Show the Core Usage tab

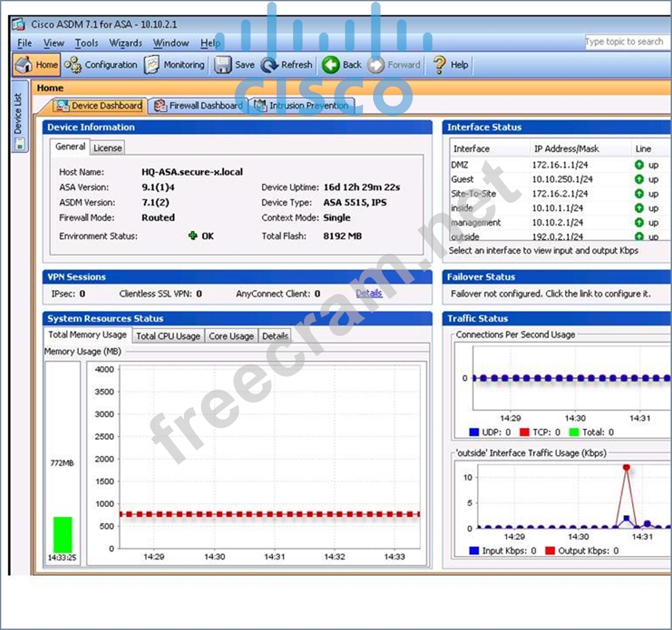click(231, 336)
